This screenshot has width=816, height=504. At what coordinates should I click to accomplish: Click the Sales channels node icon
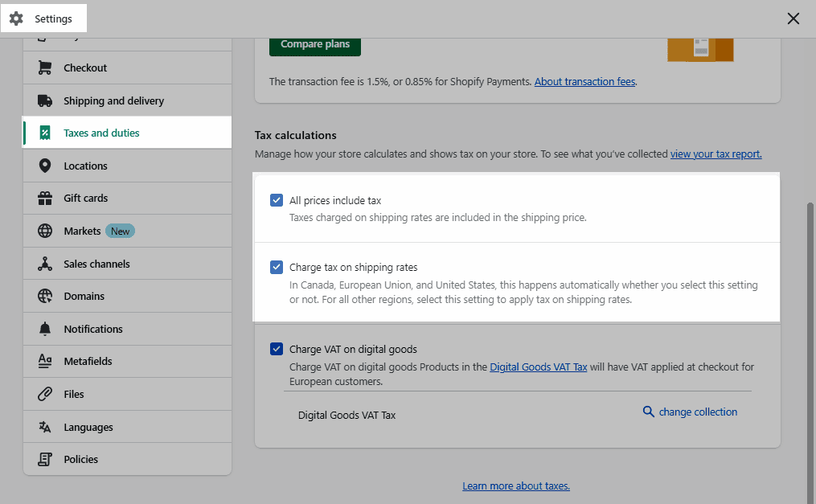coord(45,264)
